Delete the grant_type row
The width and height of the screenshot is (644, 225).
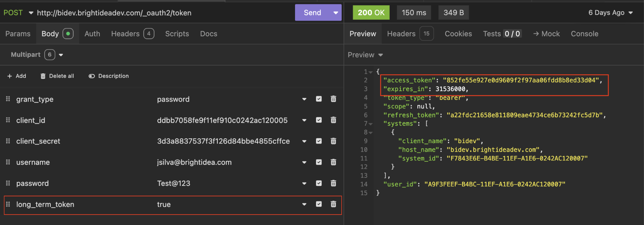point(333,99)
